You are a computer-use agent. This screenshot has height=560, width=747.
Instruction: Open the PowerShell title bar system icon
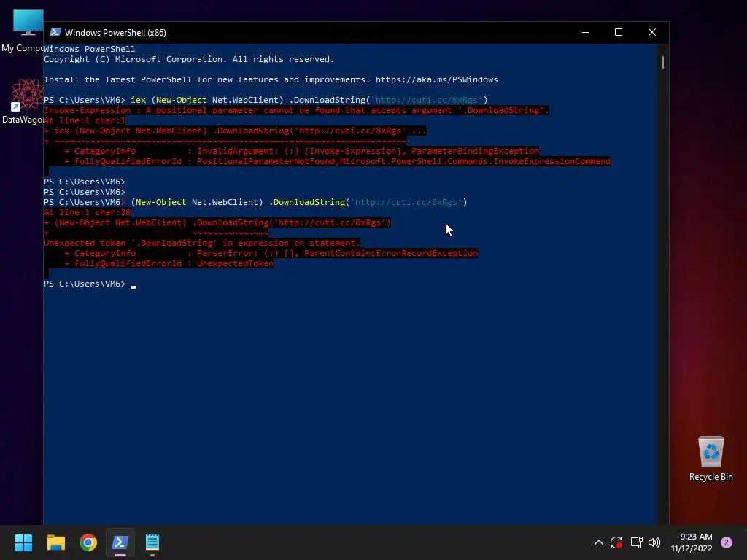click(55, 32)
